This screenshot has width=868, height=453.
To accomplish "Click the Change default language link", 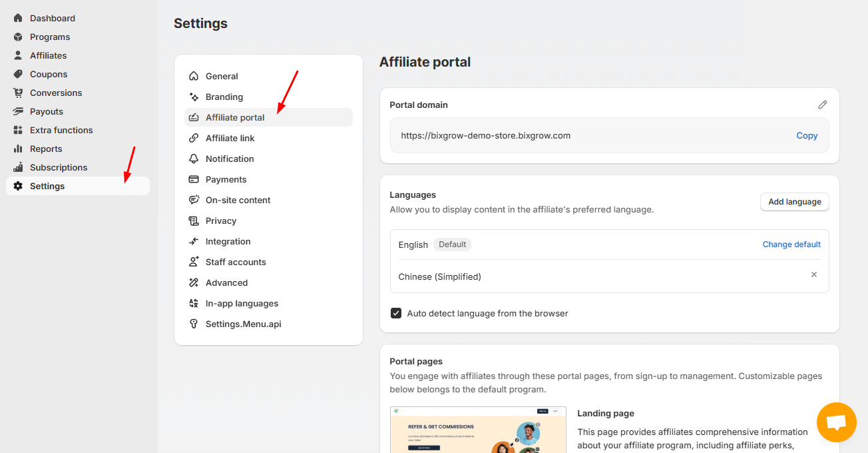I will pyautogui.click(x=791, y=244).
